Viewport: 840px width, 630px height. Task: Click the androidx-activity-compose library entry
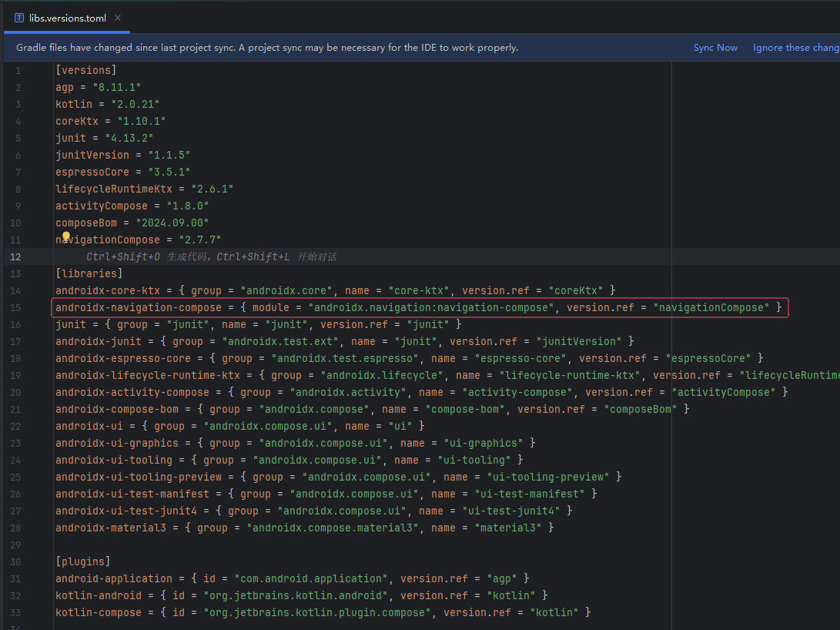422,393
